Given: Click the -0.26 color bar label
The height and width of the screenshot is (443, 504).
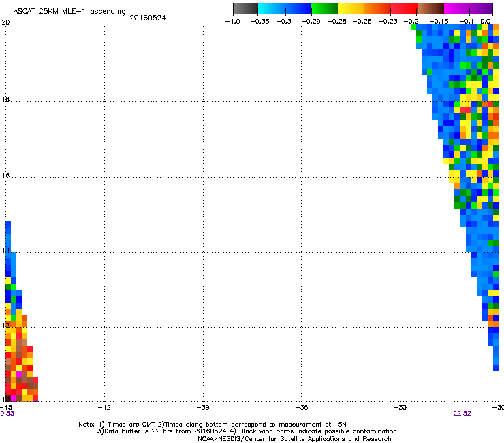Looking at the screenshot, I should coord(362,22).
